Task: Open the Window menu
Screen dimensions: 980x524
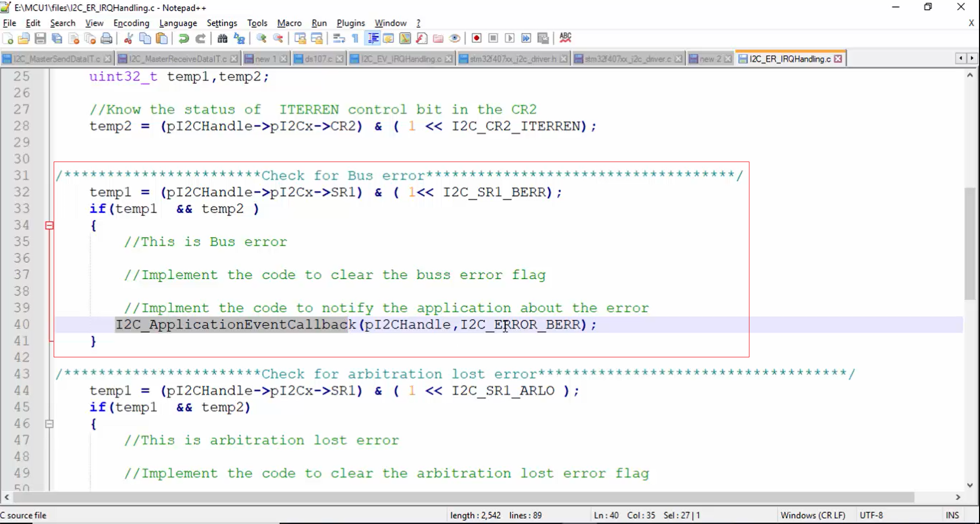Action: tap(391, 23)
